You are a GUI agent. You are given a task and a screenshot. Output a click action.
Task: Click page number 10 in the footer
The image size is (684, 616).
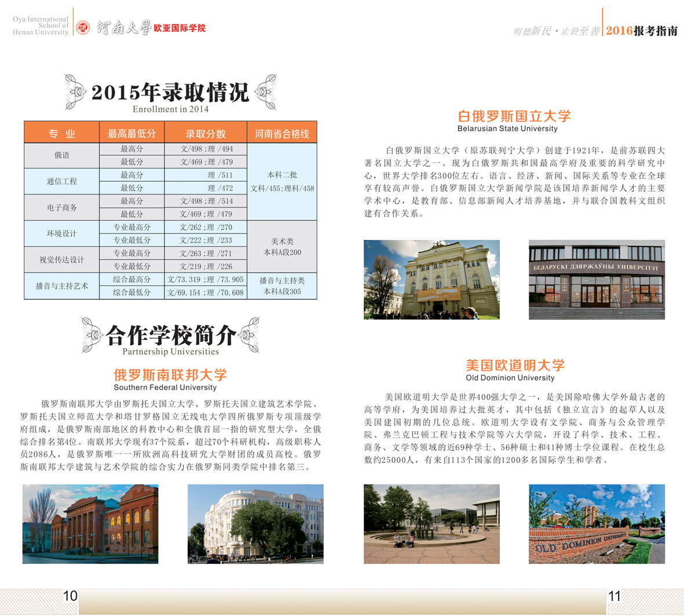[70, 596]
